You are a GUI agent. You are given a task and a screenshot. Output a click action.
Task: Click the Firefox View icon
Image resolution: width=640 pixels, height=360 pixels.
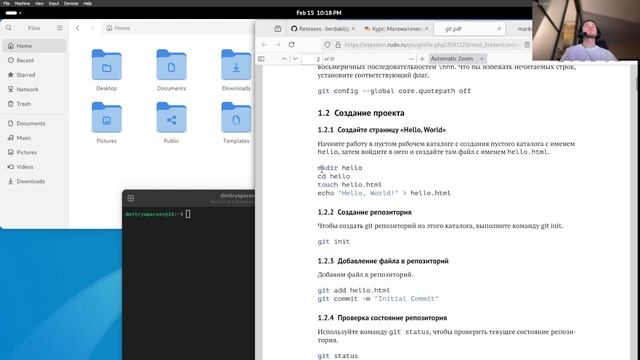[278, 29]
